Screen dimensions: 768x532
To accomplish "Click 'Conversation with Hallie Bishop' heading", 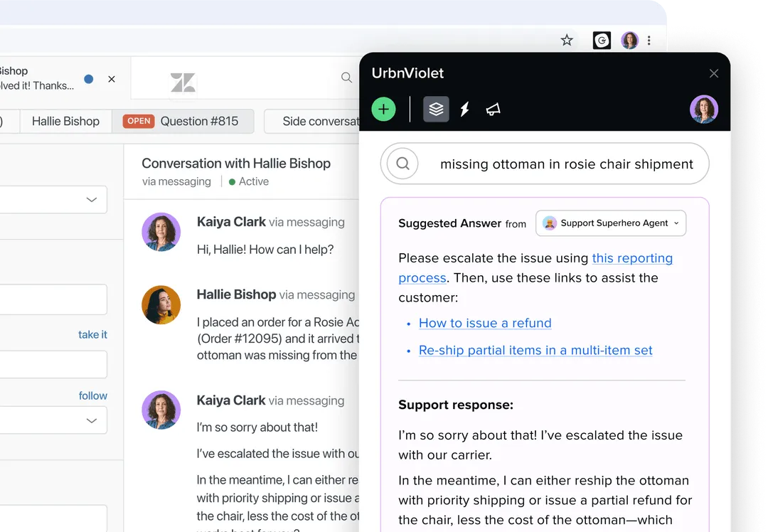I will pyautogui.click(x=236, y=163).
